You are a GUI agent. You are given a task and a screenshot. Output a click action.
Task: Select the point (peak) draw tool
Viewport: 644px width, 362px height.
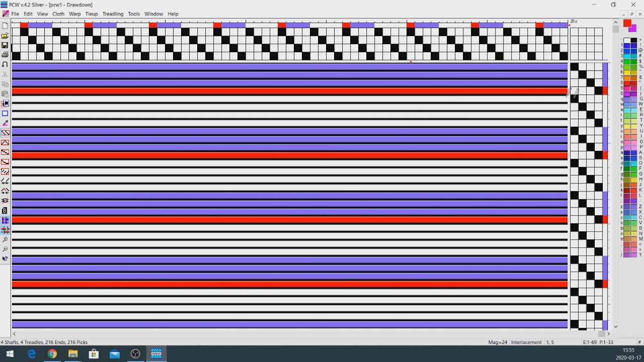(x=5, y=142)
